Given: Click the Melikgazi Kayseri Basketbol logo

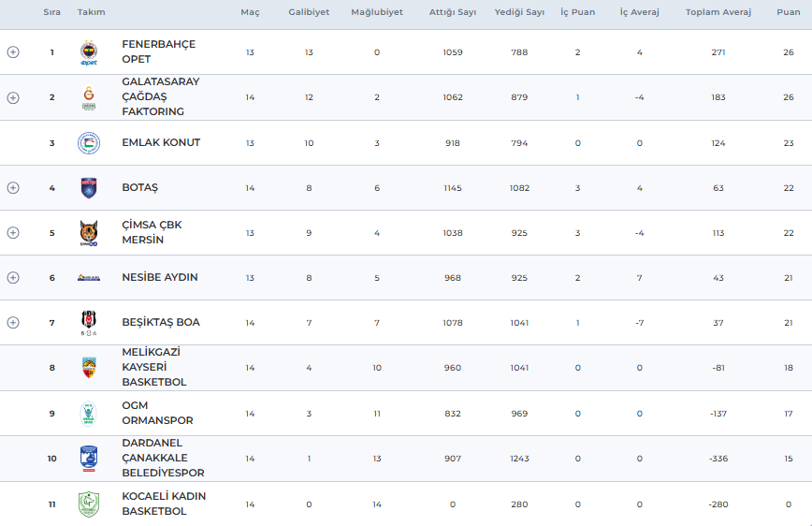Looking at the screenshot, I should [x=89, y=368].
